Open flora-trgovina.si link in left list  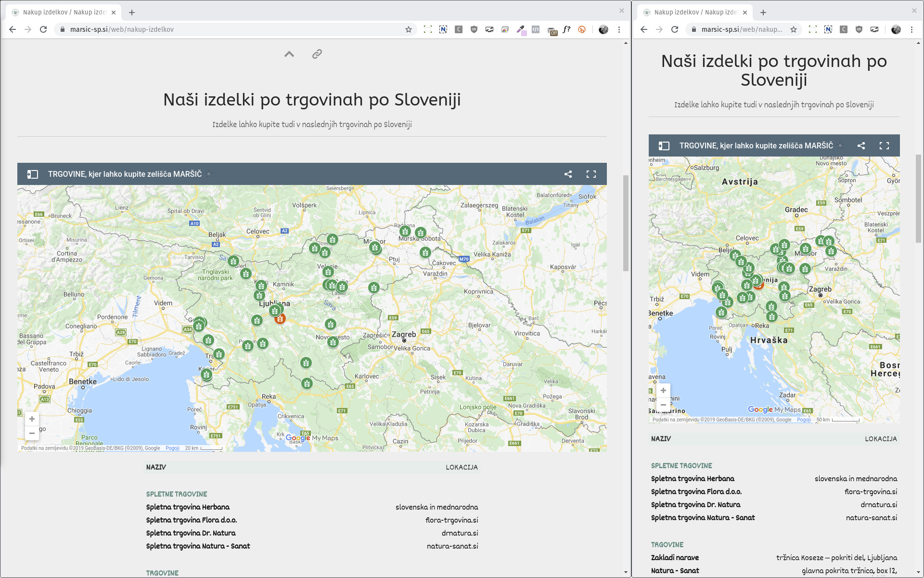click(451, 520)
